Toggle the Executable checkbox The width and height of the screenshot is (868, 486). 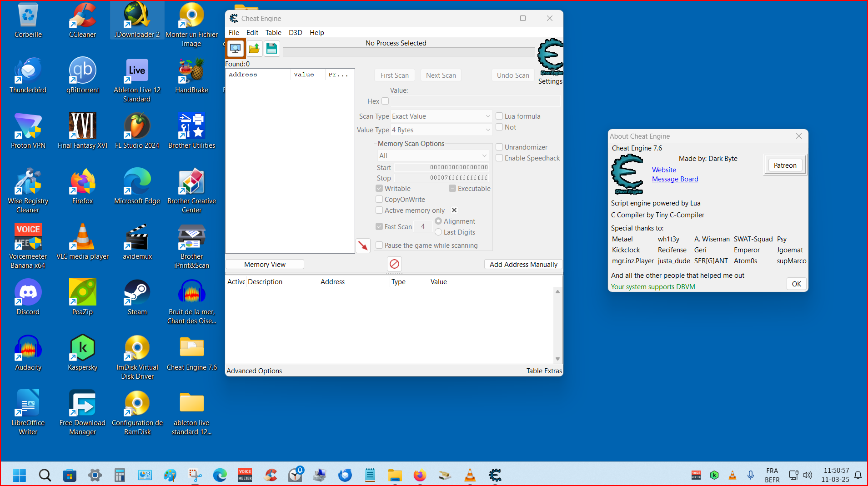[x=452, y=188]
